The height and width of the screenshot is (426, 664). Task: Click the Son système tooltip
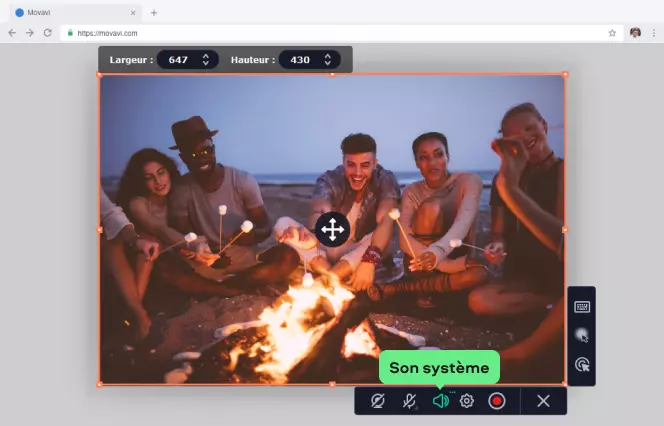pyautogui.click(x=439, y=368)
